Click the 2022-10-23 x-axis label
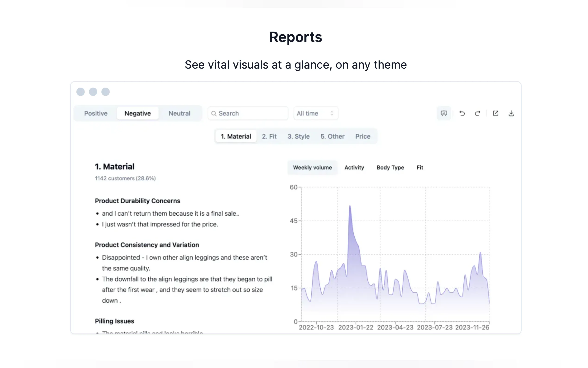This screenshot has width=588, height=368. tap(316, 327)
